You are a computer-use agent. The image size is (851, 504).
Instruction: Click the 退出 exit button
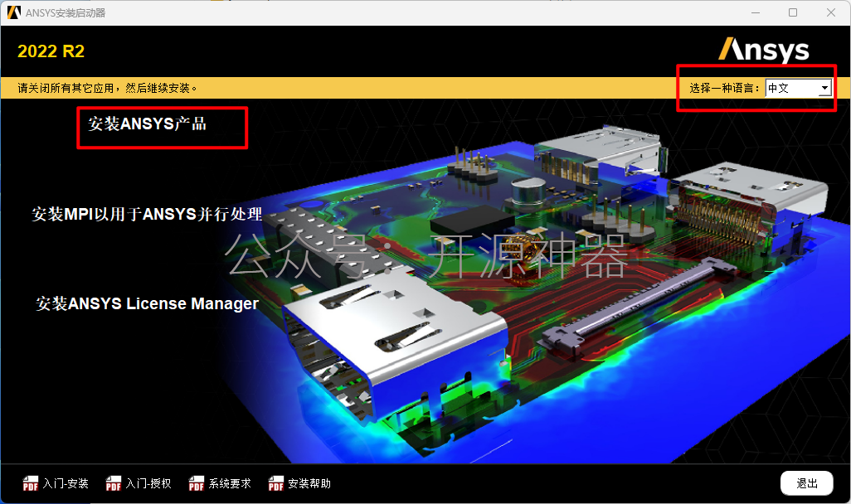806,483
